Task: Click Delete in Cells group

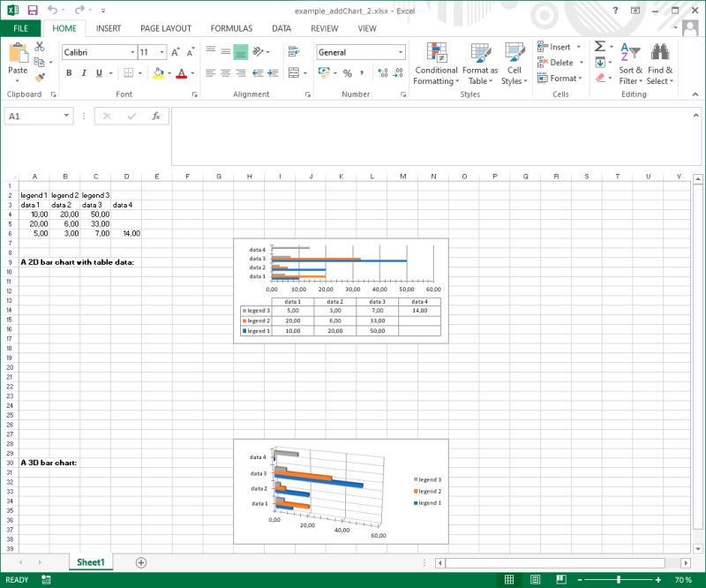Action: (x=560, y=62)
